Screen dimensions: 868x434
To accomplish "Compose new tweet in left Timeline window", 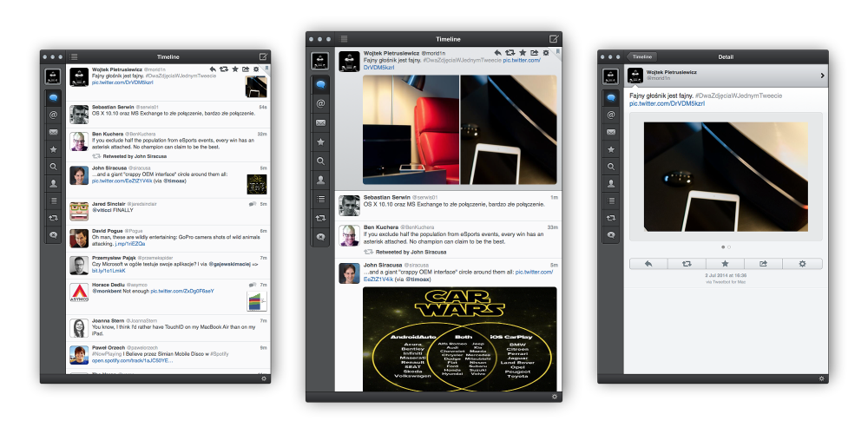I will coord(264,56).
